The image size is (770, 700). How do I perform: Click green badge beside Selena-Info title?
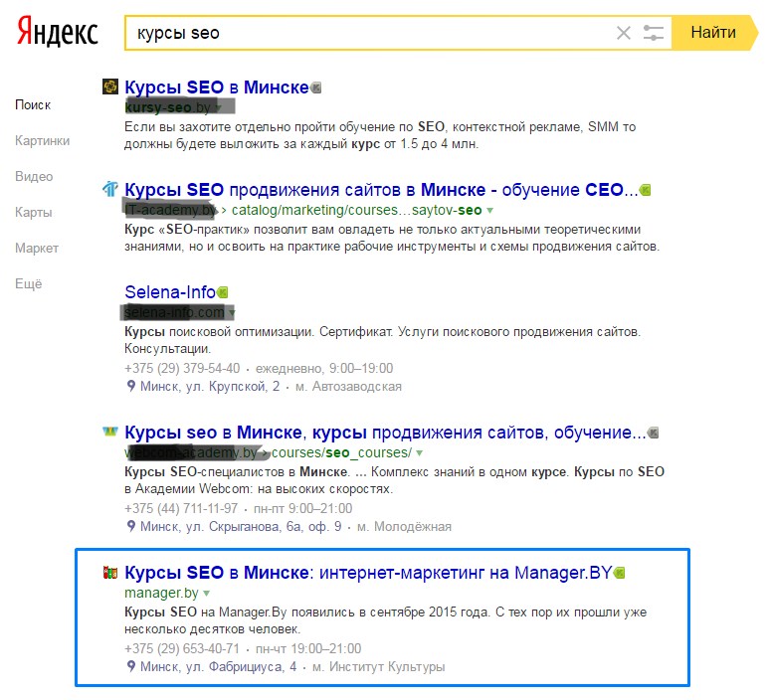(223, 292)
